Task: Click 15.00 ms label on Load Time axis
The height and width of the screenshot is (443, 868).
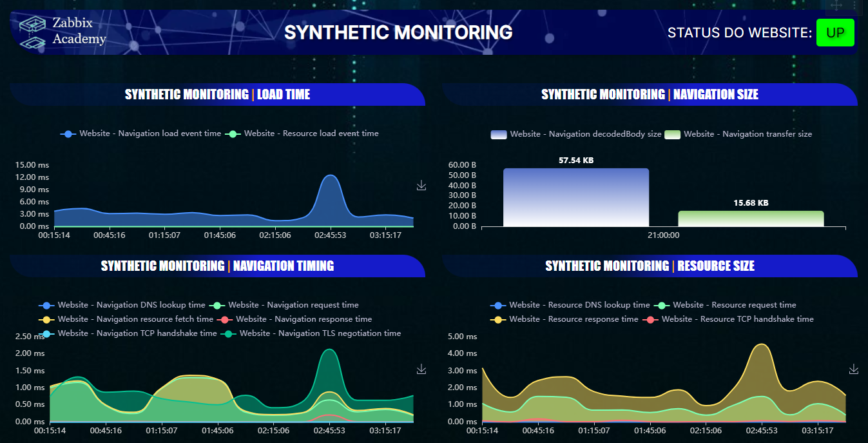Action: click(x=32, y=165)
